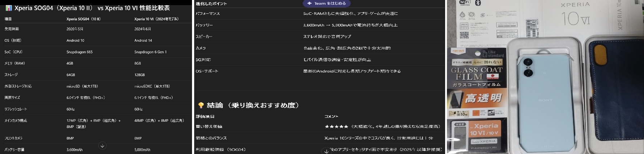This screenshot has height=154, width=644.
Task: Click the 外部ストレージ対応 row label
Action: coord(18,86)
